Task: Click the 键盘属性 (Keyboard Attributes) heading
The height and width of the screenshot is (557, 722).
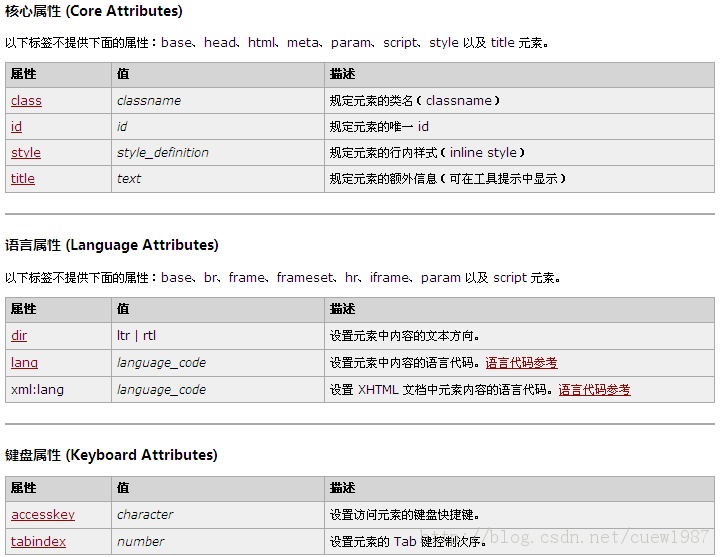Action: click(x=111, y=455)
